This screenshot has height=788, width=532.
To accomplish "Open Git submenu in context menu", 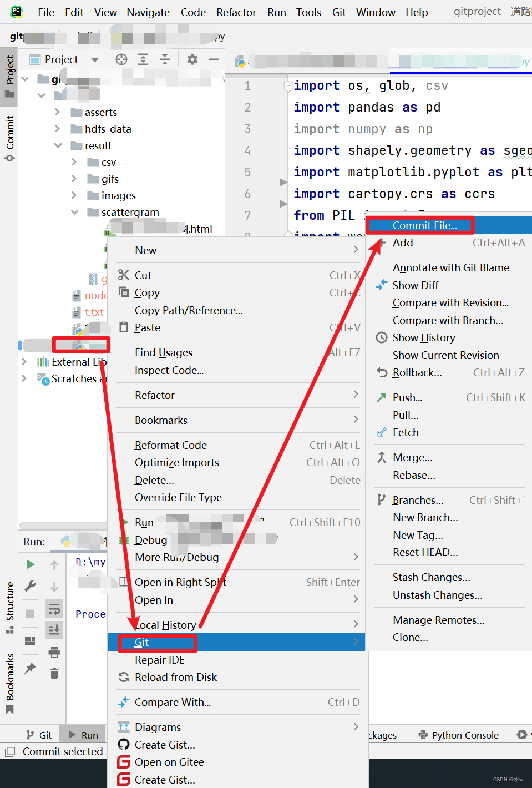I will coord(236,642).
